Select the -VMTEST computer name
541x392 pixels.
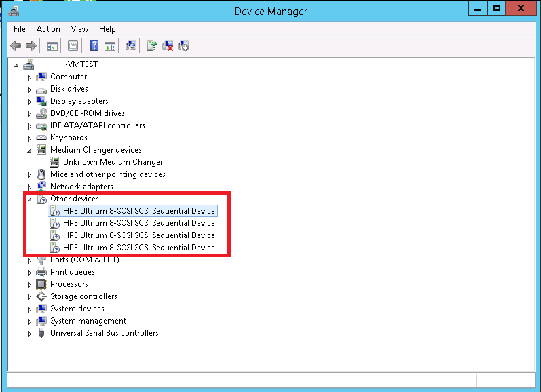tap(81, 64)
